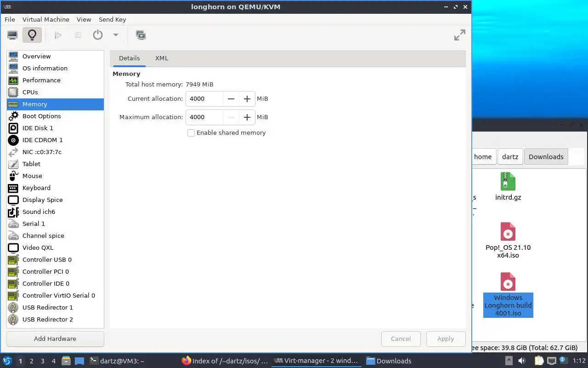Open Performance hardware entry

coord(55,80)
